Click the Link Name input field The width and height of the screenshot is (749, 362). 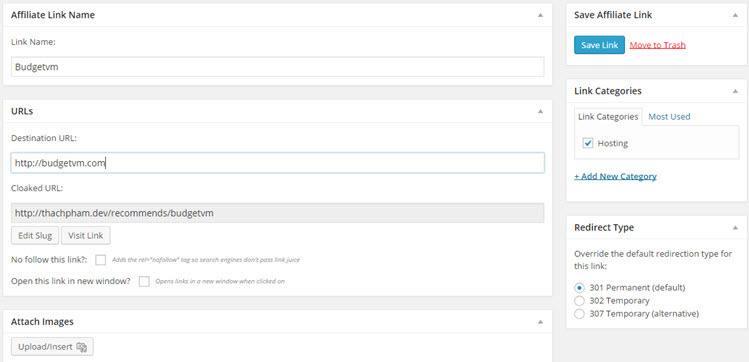click(278, 67)
